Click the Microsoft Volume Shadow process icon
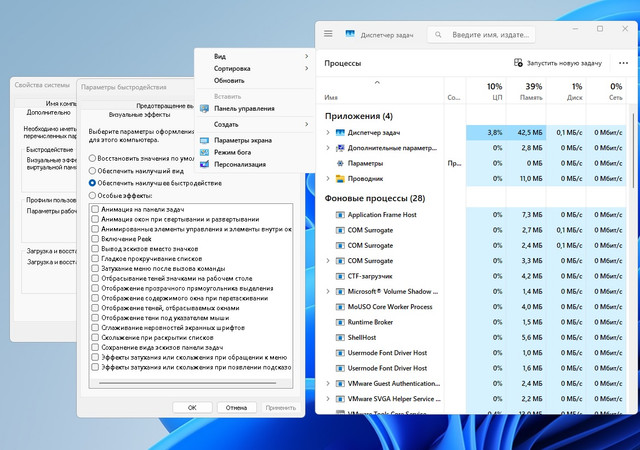 (x=340, y=292)
